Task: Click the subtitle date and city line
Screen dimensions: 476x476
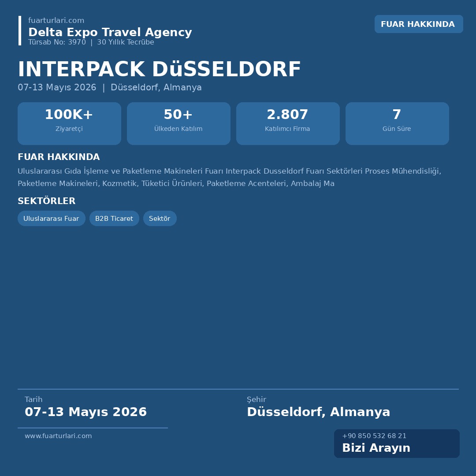Action: click(x=110, y=87)
